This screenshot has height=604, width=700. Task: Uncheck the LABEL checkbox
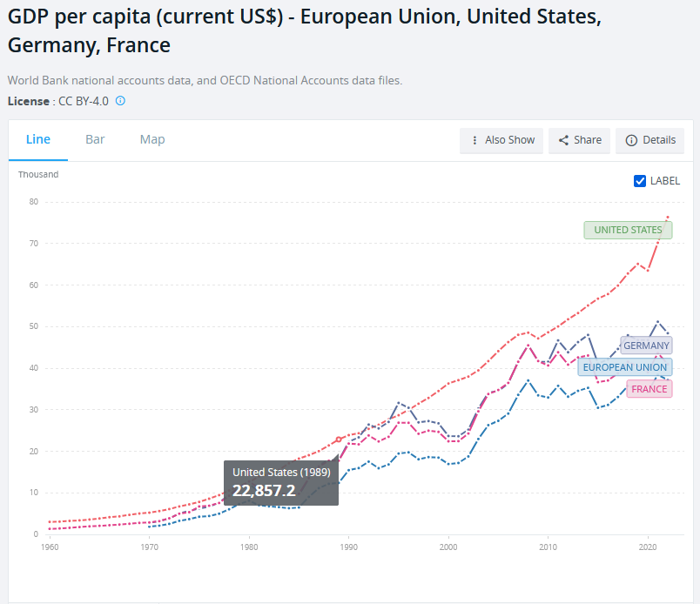640,181
